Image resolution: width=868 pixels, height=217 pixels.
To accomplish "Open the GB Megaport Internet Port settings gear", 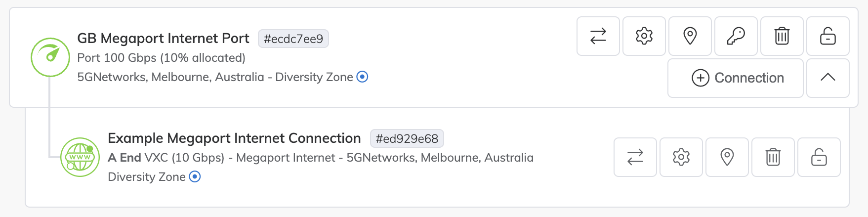I will (x=644, y=36).
